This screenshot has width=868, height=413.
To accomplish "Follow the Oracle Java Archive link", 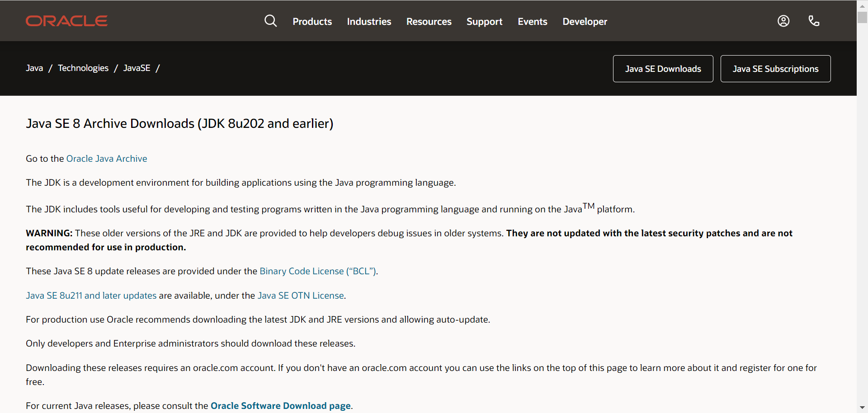I will (x=107, y=159).
